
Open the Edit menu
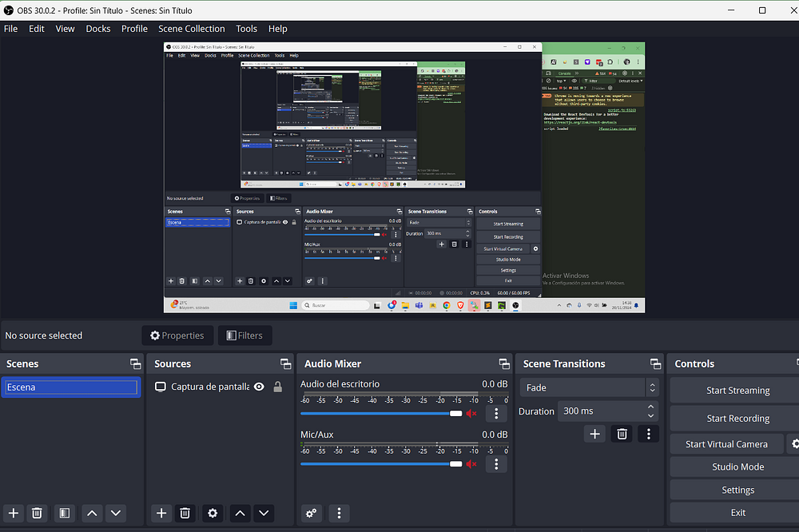pos(37,29)
